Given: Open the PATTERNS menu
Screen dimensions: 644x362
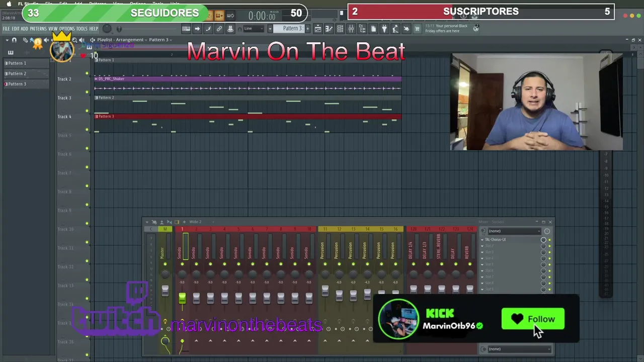Looking at the screenshot, I should 38,29.
